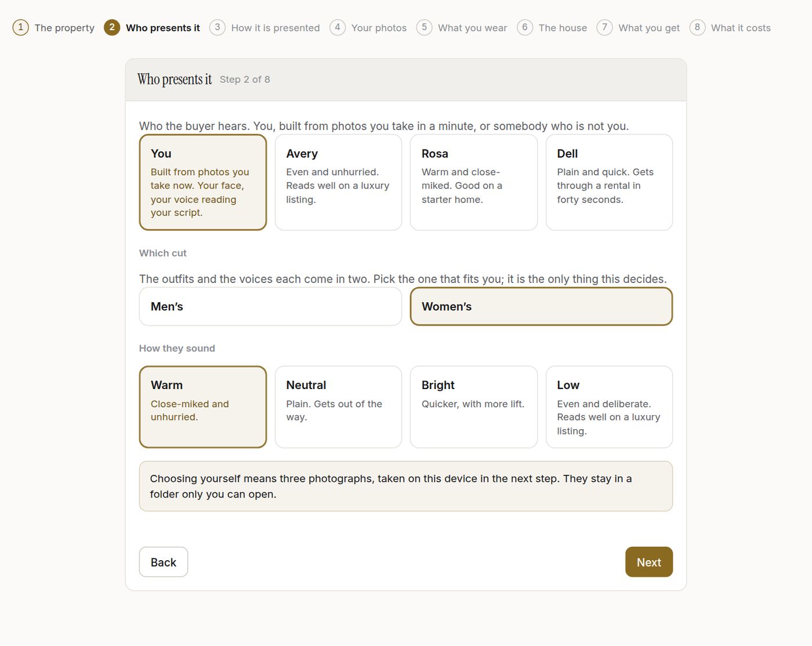Image resolution: width=812 pixels, height=646 pixels.
Task: Click the 'Step 2 of 8' label
Action: [245, 79]
